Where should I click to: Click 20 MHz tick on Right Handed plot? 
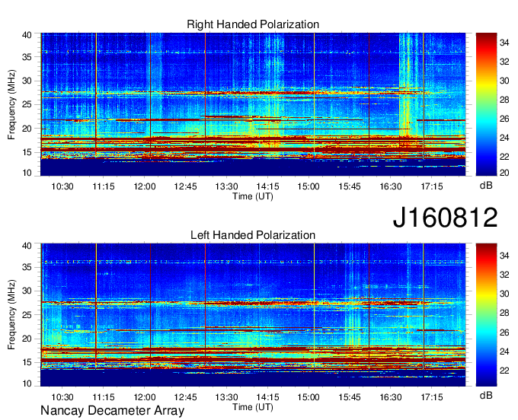[27, 129]
